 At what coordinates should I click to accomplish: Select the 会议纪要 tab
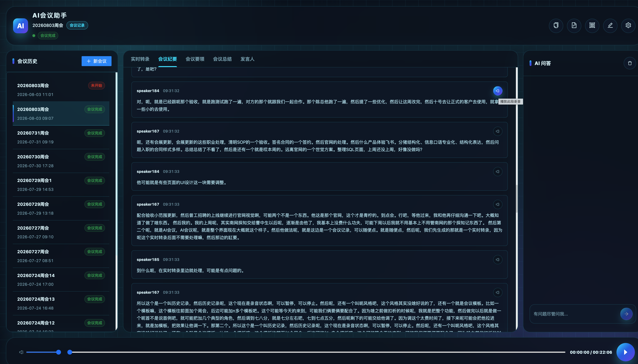(167, 59)
